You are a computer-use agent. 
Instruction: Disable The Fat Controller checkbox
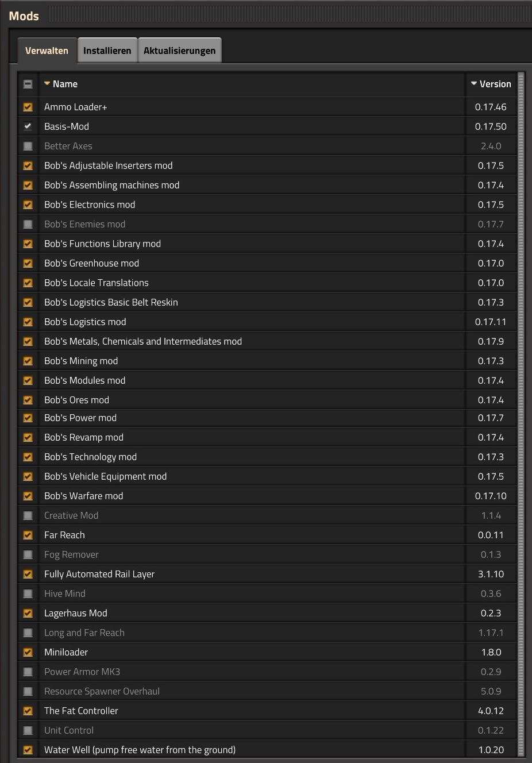pyautogui.click(x=28, y=711)
